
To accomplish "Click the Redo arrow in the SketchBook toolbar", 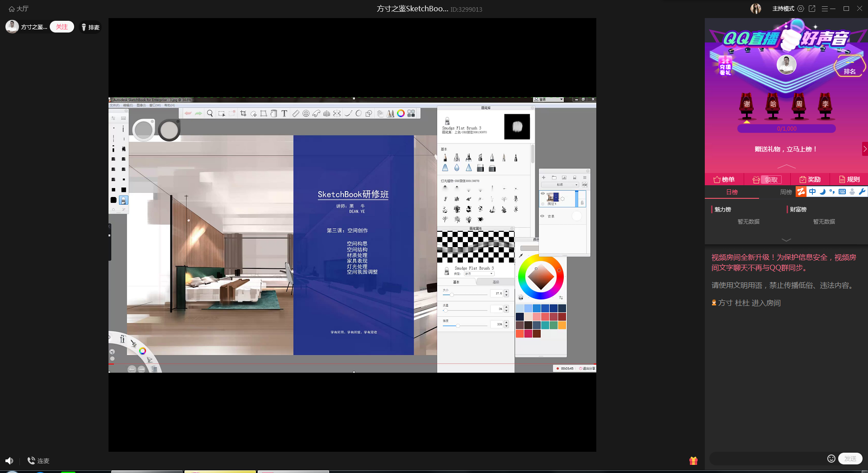I will click(198, 113).
